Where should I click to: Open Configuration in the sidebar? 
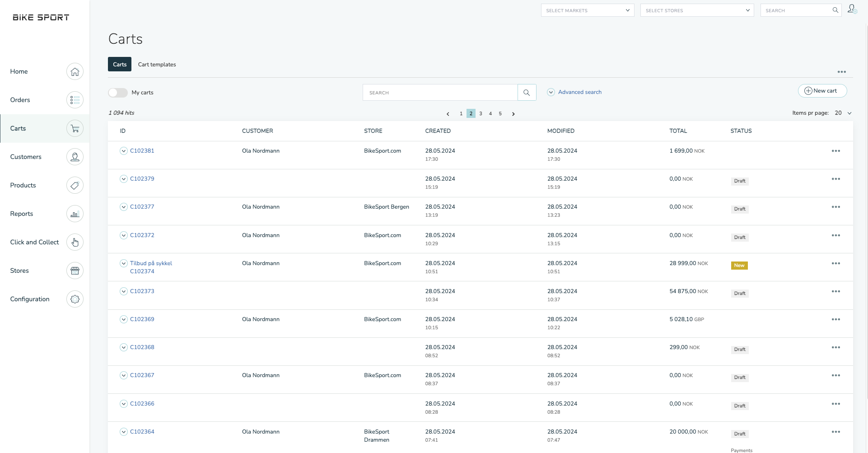[30, 299]
